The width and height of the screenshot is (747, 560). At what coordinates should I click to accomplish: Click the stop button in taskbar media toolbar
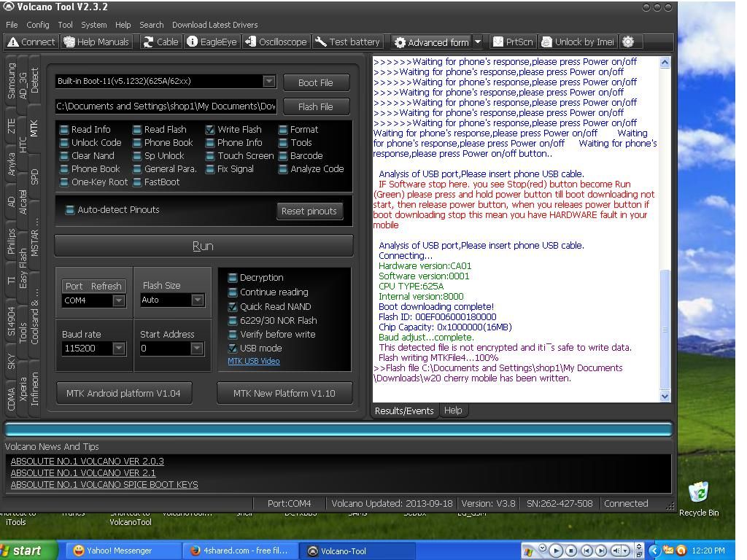click(570, 551)
